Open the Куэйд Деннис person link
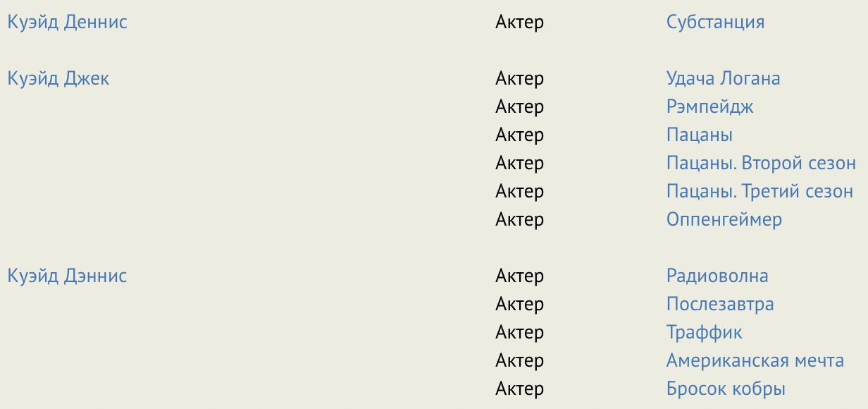The image size is (868, 409). [67, 22]
